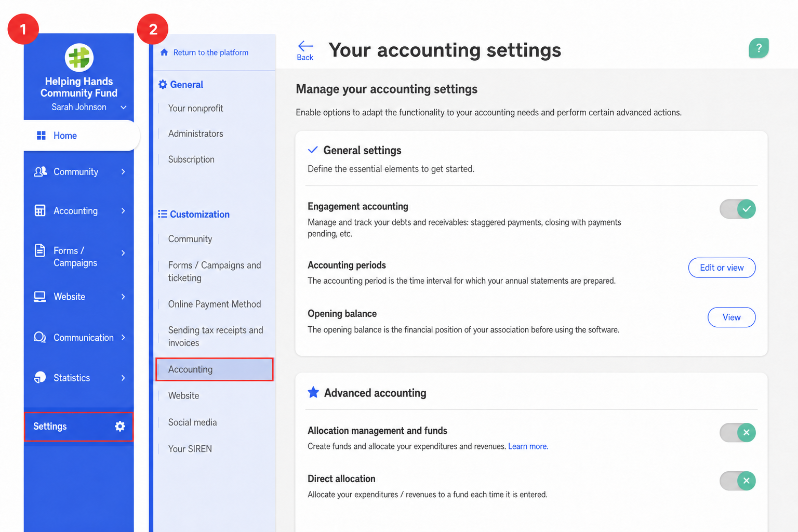Click the Website monitor icon
This screenshot has width=798, height=532.
(x=40, y=297)
